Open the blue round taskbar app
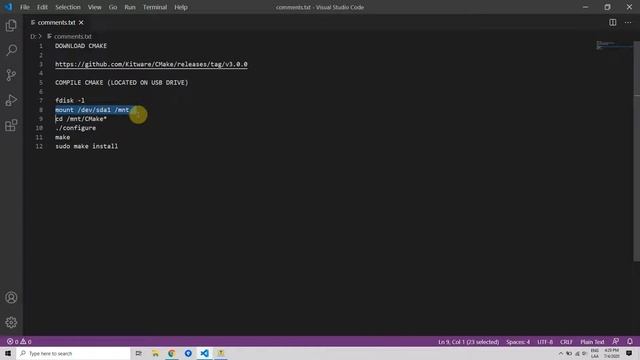Image resolution: width=640 pixels, height=360 pixels. pyautogui.click(x=188, y=353)
